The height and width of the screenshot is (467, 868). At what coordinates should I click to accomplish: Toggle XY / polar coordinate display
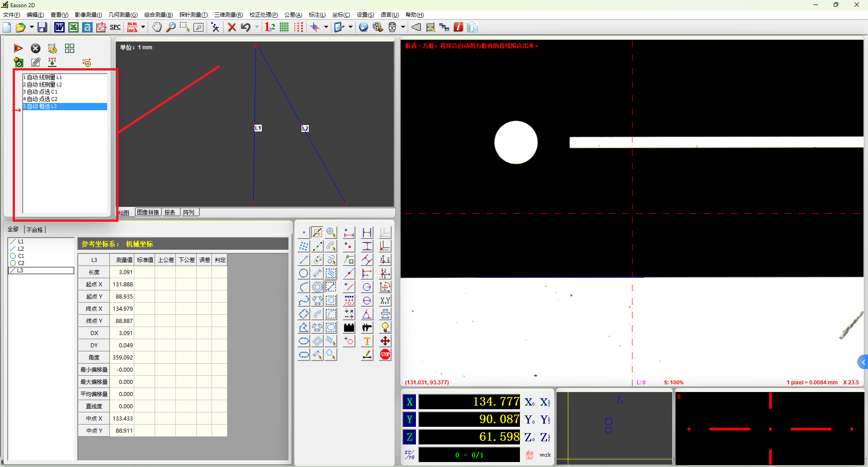tap(410, 455)
